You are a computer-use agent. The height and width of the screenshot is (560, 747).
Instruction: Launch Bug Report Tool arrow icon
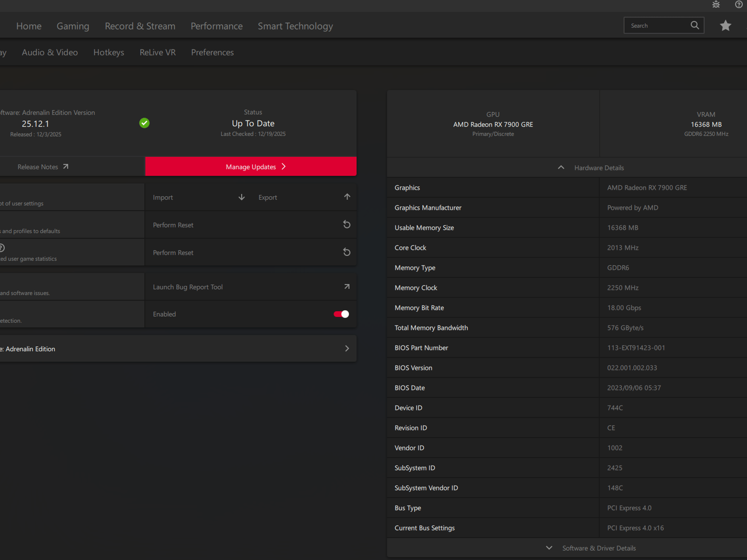click(347, 287)
